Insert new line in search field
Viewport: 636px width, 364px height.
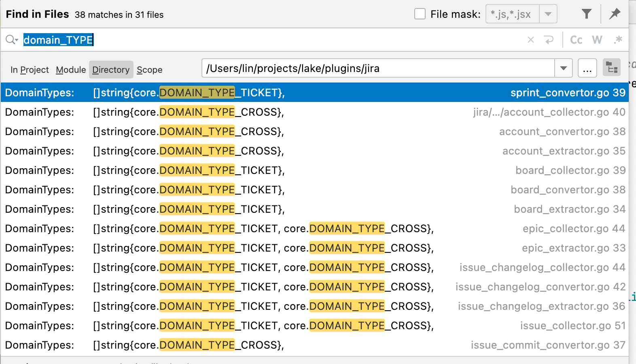pos(549,40)
